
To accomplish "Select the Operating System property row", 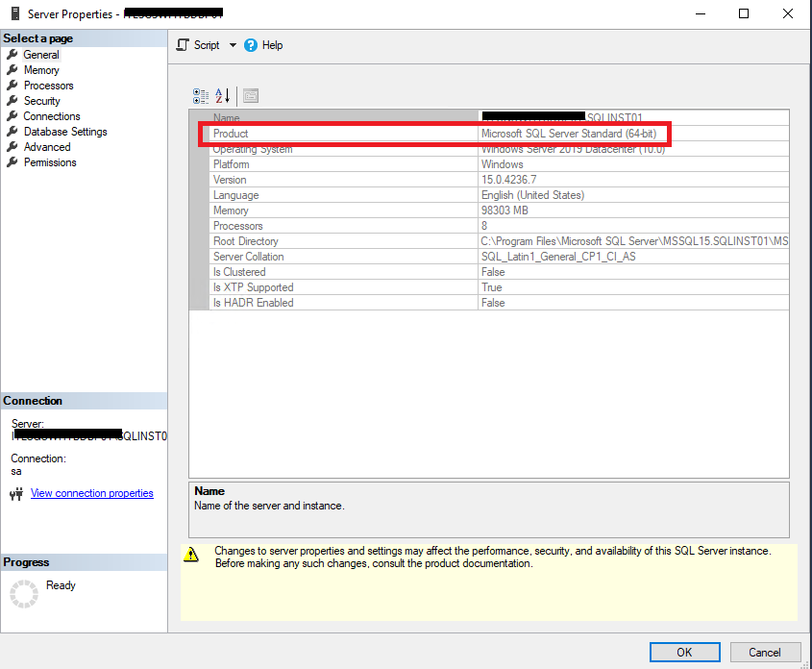I will 489,149.
